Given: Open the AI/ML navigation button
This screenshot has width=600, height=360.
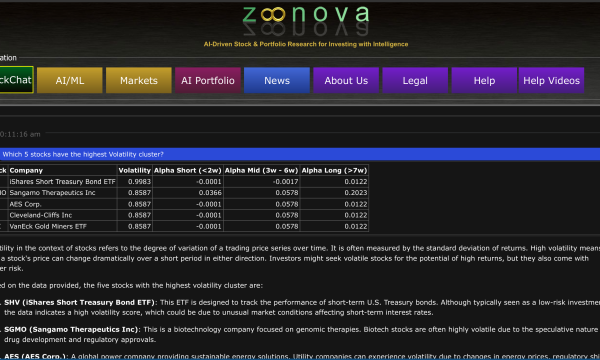Looking at the screenshot, I should click(x=70, y=80).
